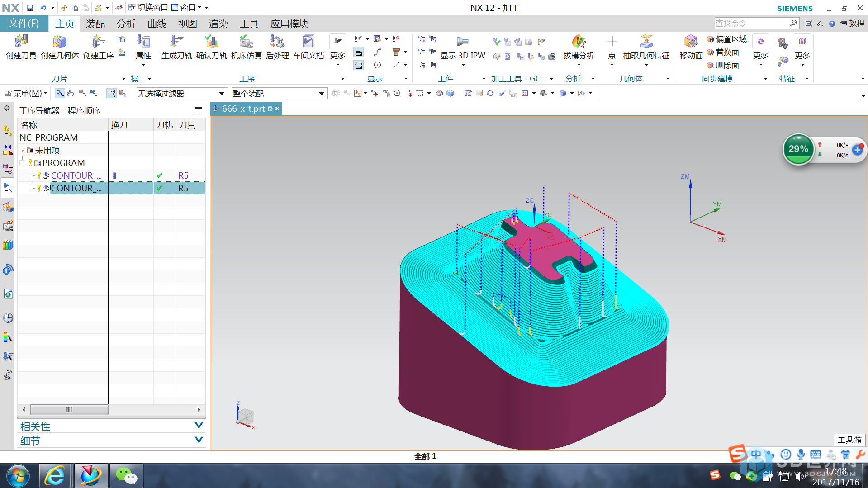Open Draft Analysis (拔模分析) tool
868x488 pixels.
coord(579,47)
